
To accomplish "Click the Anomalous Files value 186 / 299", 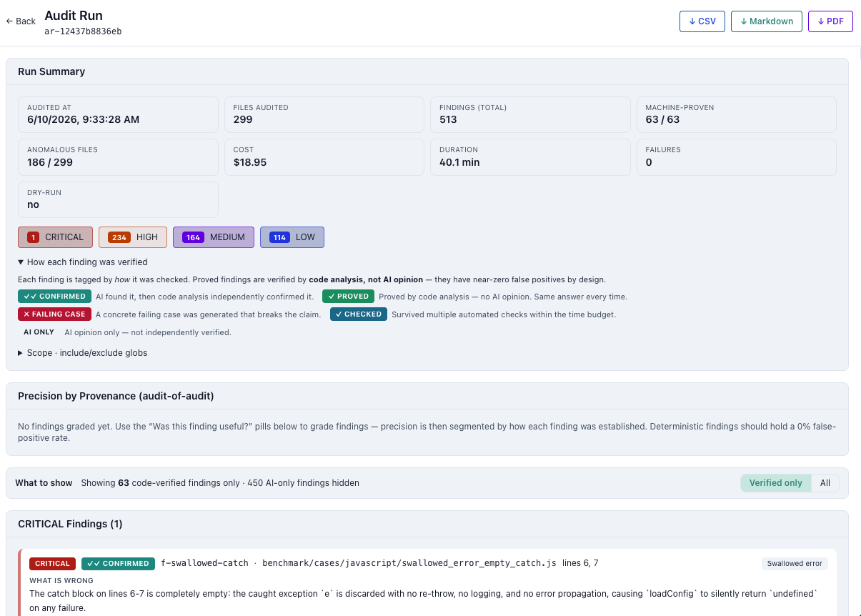I will 50,162.
